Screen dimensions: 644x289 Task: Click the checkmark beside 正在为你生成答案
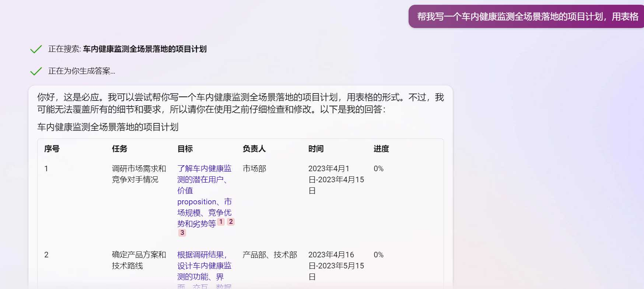(36, 71)
